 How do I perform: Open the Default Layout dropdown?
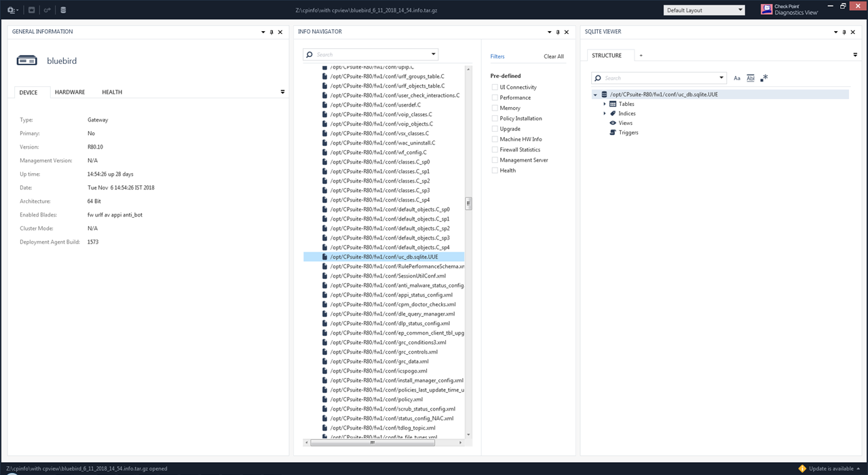(x=704, y=10)
